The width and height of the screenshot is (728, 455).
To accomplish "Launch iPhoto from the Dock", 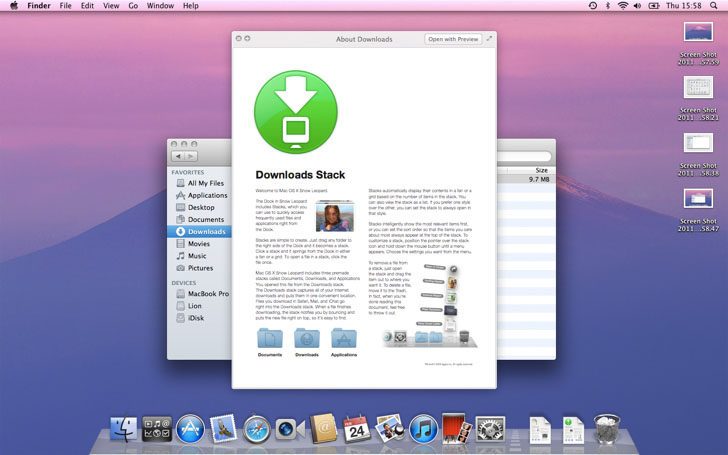I will click(x=390, y=428).
